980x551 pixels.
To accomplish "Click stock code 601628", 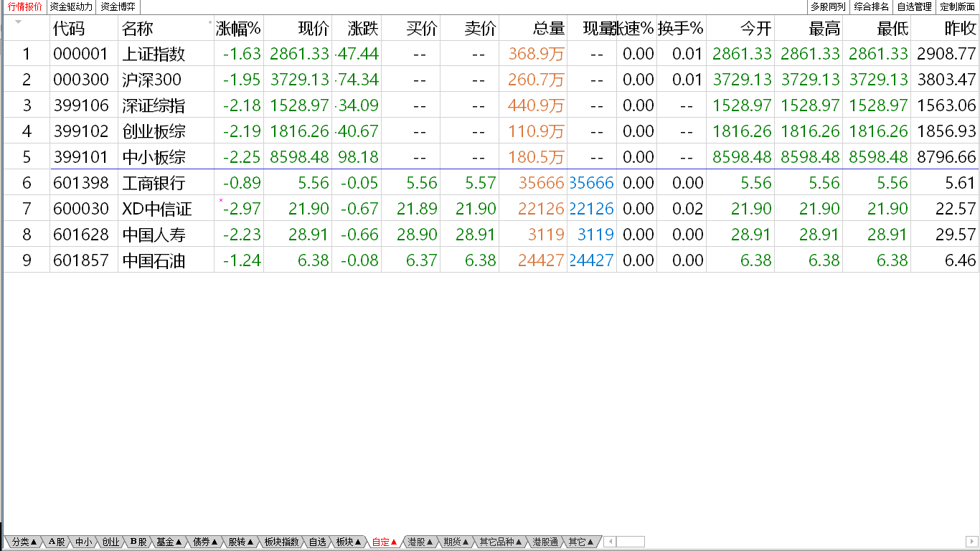I will (81, 235).
